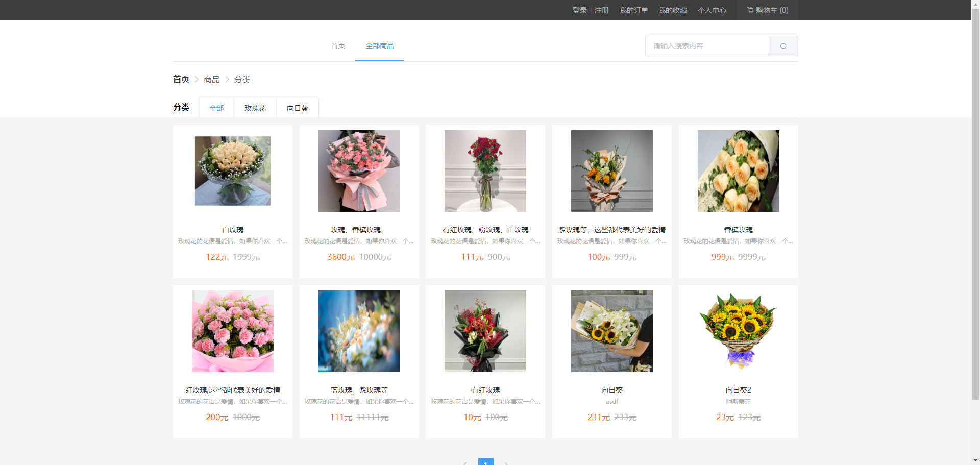This screenshot has height=465, width=980.
Task: Select the 首页 navigation menu item
Action: [x=338, y=46]
